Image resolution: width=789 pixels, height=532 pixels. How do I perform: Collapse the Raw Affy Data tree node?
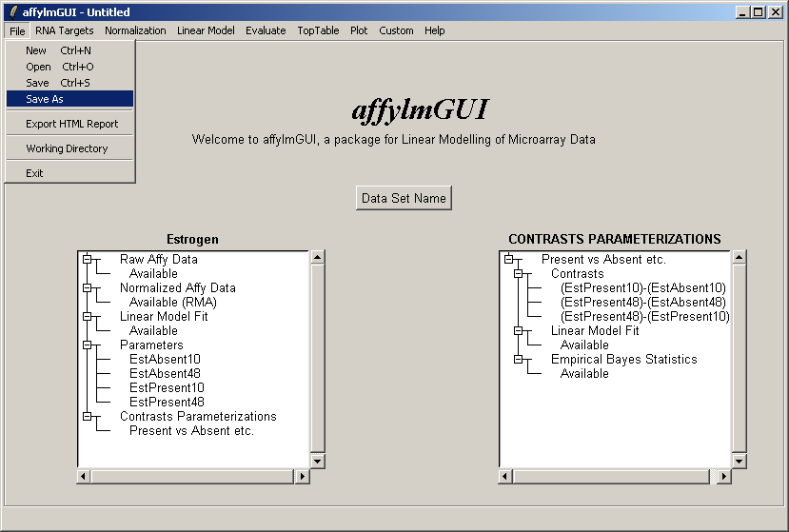click(86, 259)
